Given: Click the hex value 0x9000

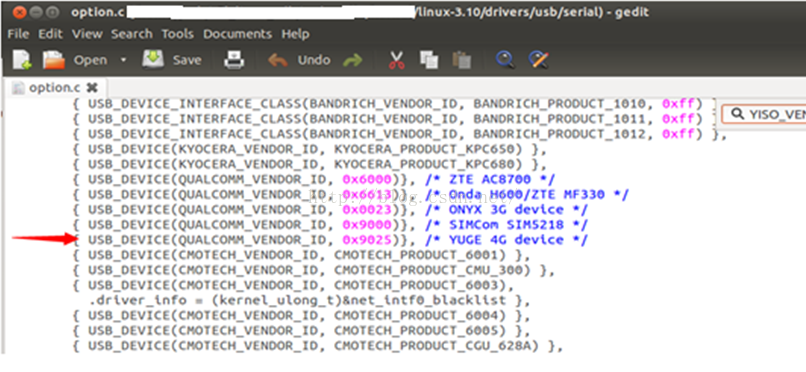Looking at the screenshot, I should click(x=368, y=225).
